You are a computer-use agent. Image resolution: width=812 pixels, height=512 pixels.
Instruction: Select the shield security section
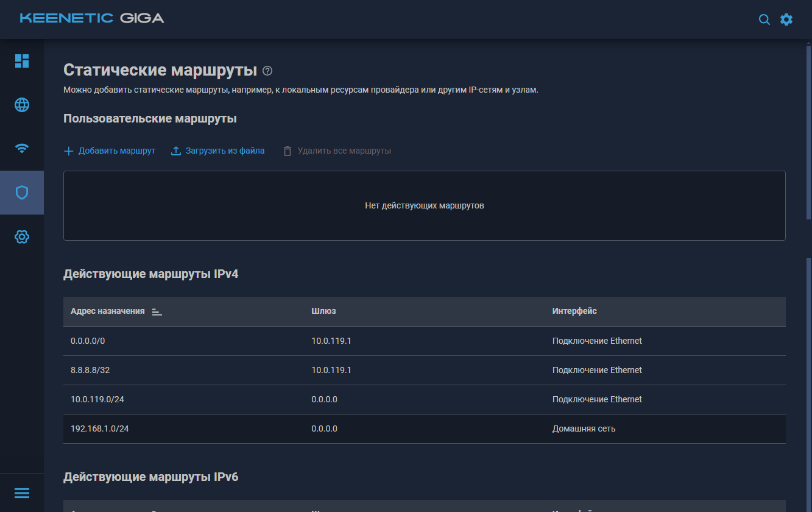(22, 193)
